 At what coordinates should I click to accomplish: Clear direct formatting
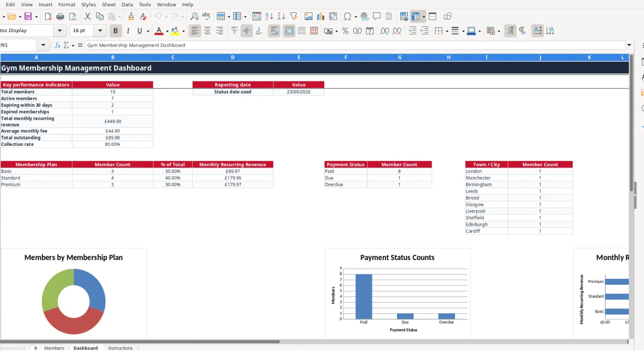(143, 17)
